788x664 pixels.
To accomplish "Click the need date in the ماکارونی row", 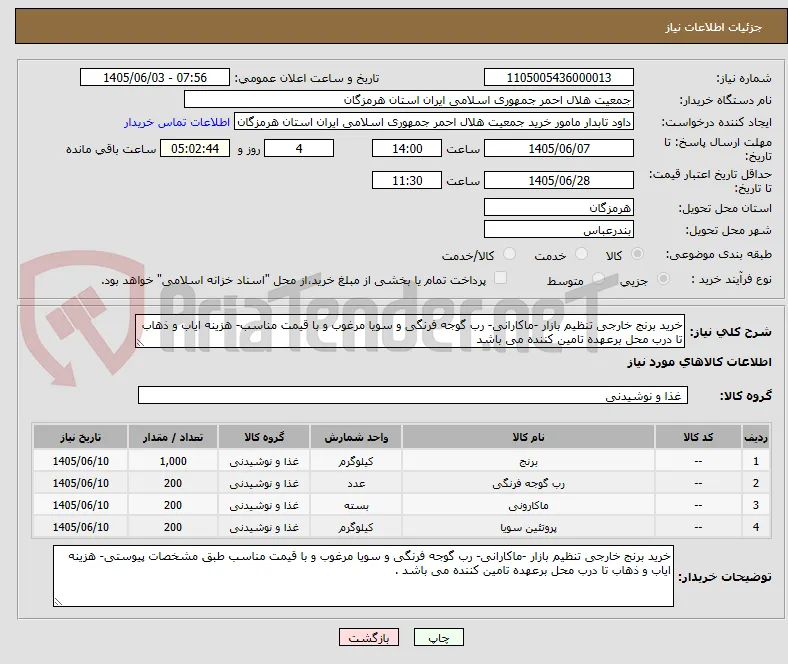I will tap(80, 505).
